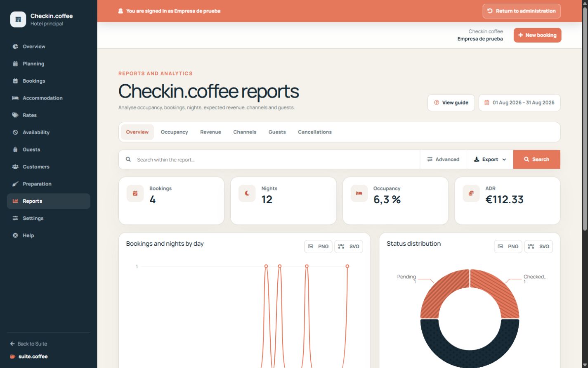This screenshot has height=368, width=588.
Task: Click the Nights value 12
Action: (267, 199)
